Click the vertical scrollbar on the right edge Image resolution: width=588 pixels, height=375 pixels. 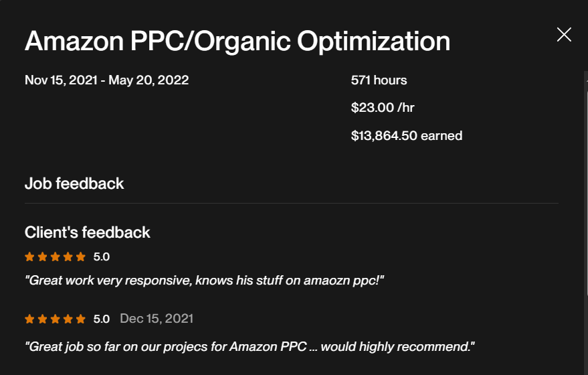pyautogui.click(x=585, y=201)
